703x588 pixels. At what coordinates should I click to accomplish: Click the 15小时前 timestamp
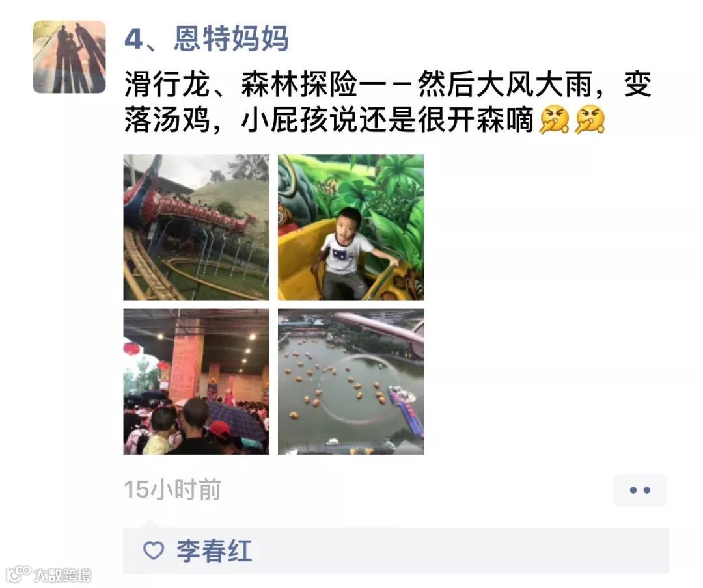pyautogui.click(x=172, y=489)
